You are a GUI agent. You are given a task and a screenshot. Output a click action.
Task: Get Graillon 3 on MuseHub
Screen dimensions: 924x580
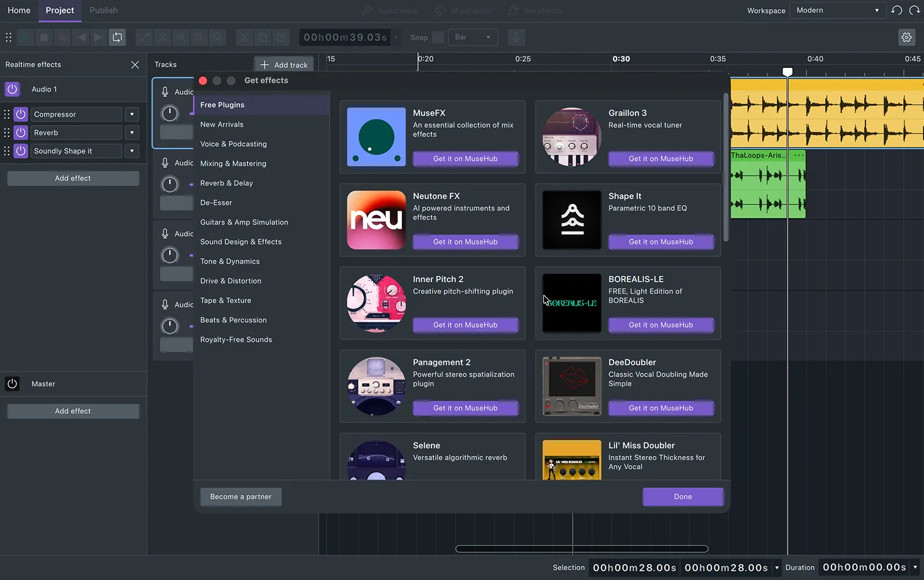click(661, 159)
